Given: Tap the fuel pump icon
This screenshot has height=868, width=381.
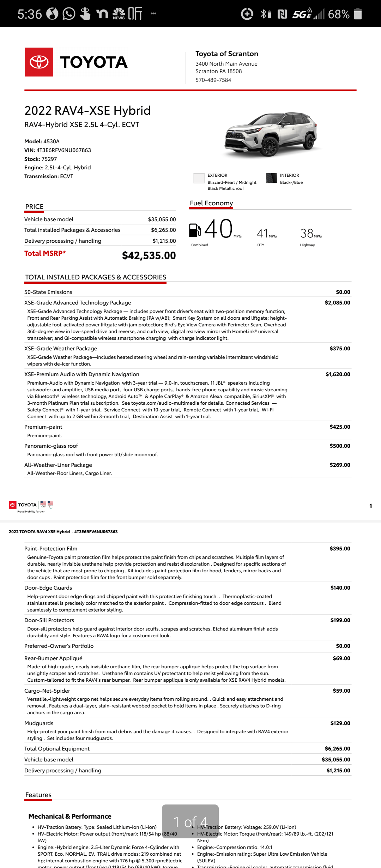Looking at the screenshot, I should pyautogui.click(x=195, y=230).
